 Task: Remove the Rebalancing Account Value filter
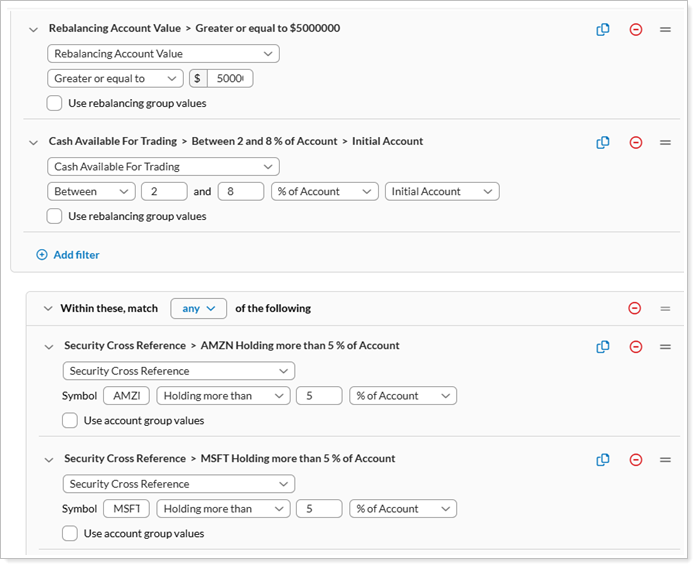pyautogui.click(x=635, y=29)
